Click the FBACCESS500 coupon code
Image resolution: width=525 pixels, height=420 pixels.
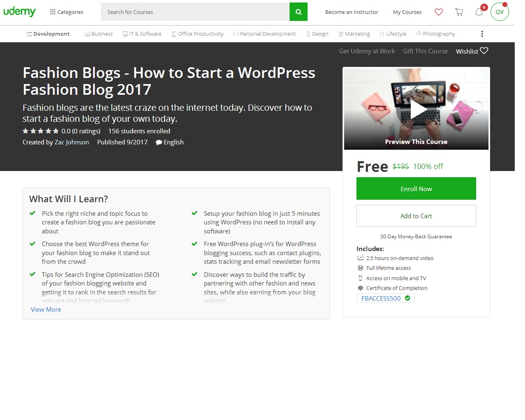coord(381,298)
